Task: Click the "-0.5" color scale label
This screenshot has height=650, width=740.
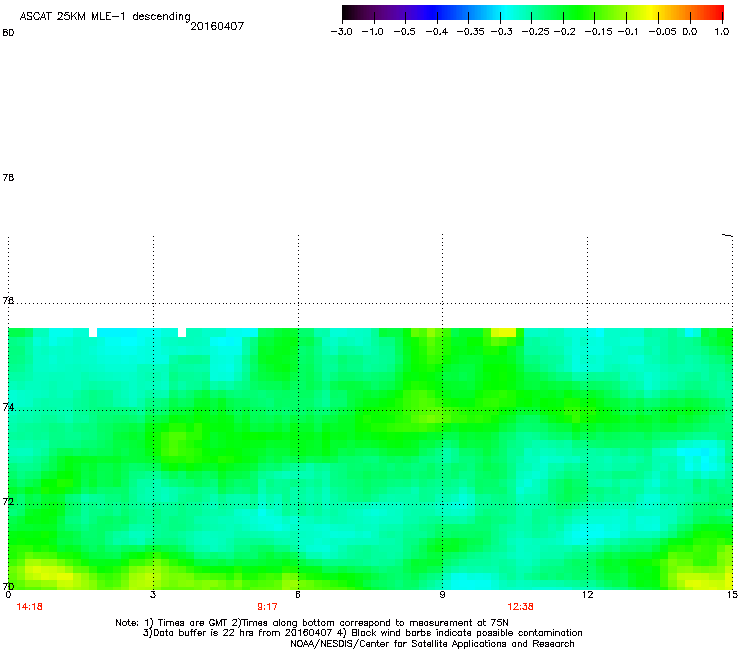Action: click(404, 32)
